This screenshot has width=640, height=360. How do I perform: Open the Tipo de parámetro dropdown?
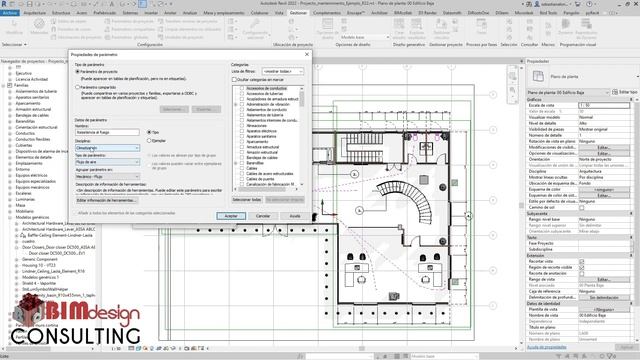coord(107,162)
